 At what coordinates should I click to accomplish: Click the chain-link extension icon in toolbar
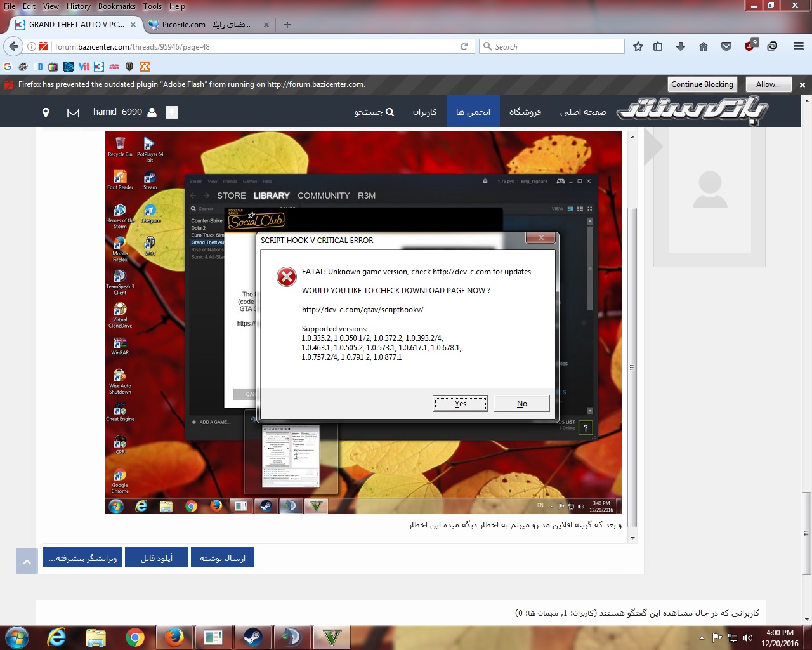pos(772,46)
